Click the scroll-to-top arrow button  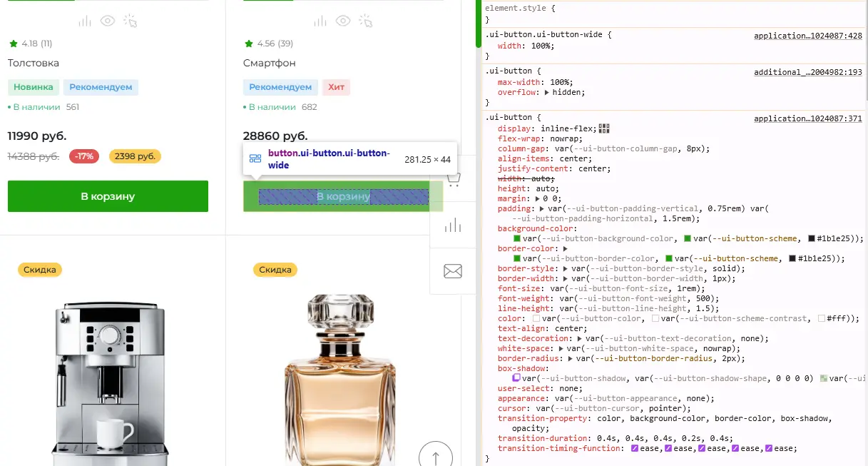point(436,455)
